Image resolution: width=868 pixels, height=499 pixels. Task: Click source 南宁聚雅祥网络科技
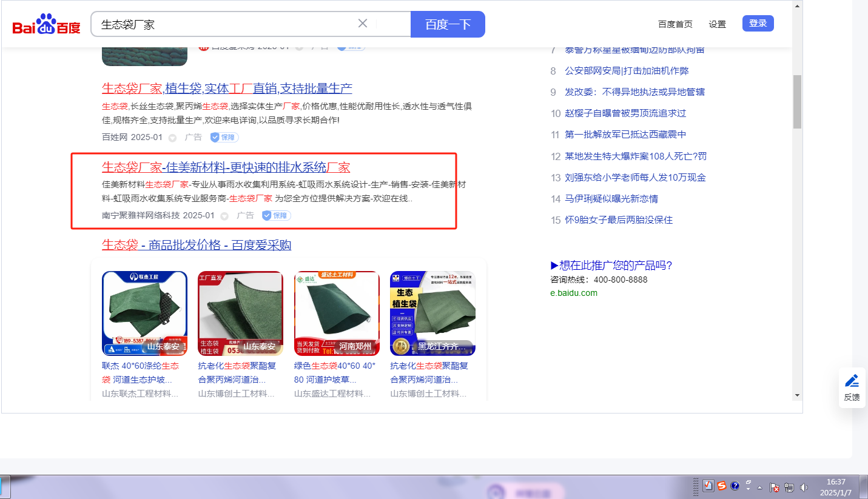point(141,215)
